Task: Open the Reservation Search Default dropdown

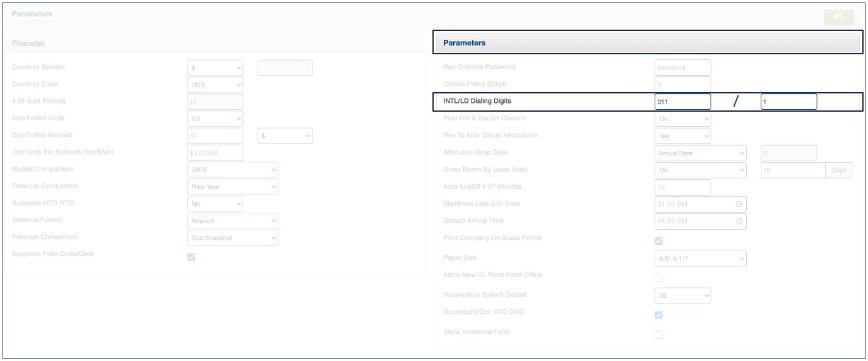Action: pos(682,295)
